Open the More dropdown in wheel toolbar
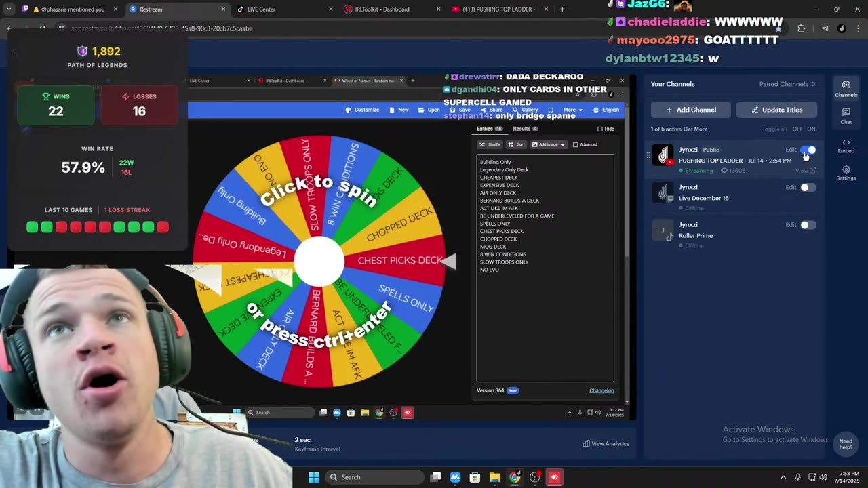Screen dimensions: 868x488 coord(573,110)
